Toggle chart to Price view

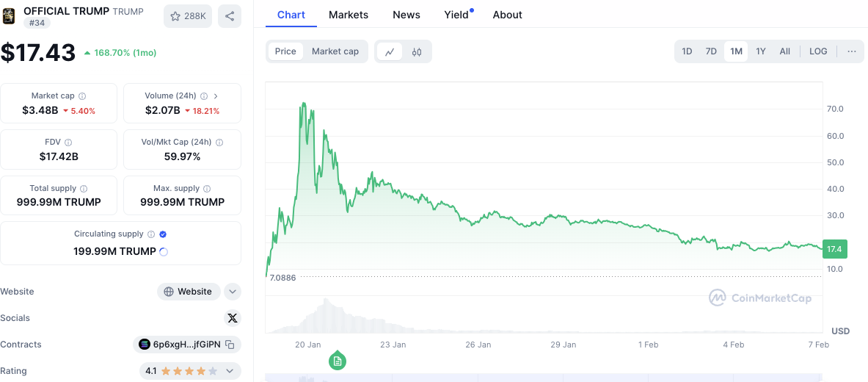[x=285, y=51]
